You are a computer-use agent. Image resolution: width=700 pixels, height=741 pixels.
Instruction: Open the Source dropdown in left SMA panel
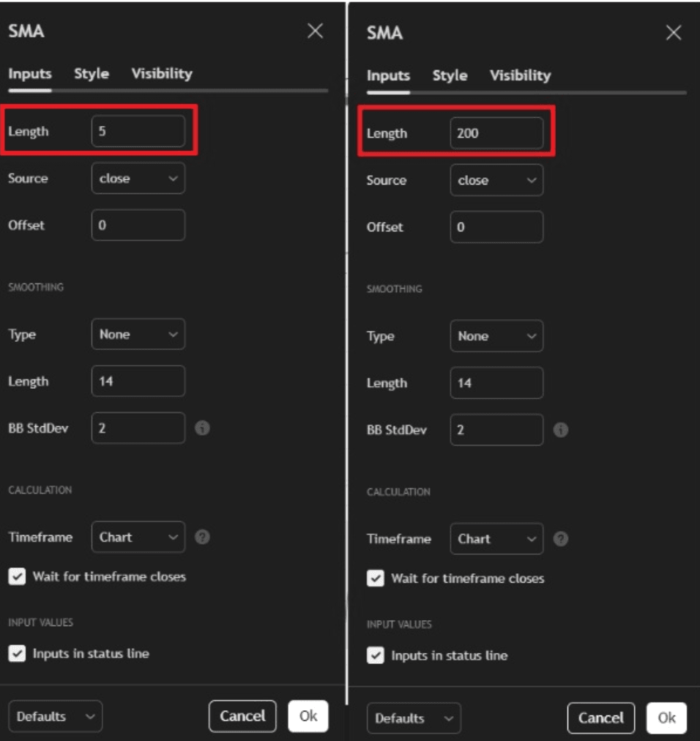pos(138,178)
